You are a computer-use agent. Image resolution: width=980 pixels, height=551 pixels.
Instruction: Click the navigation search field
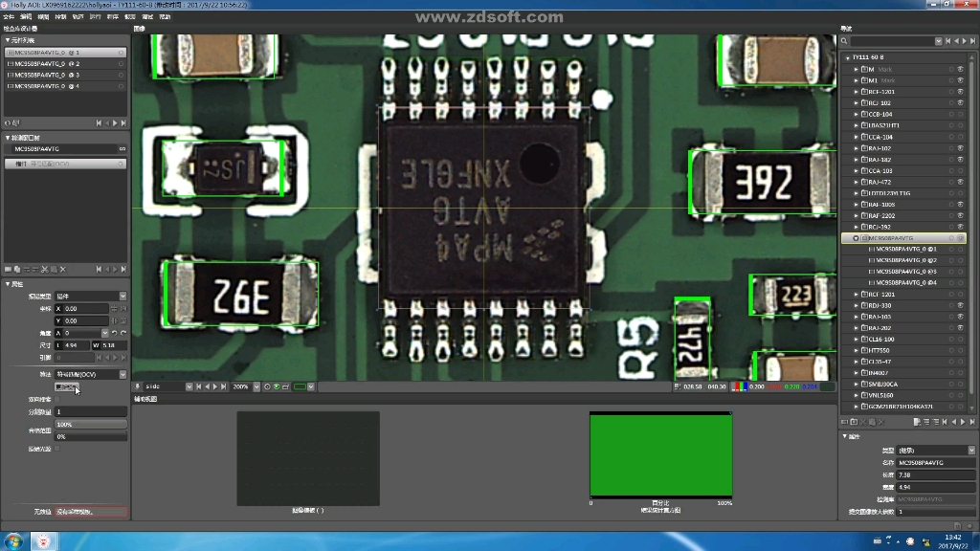(x=893, y=41)
